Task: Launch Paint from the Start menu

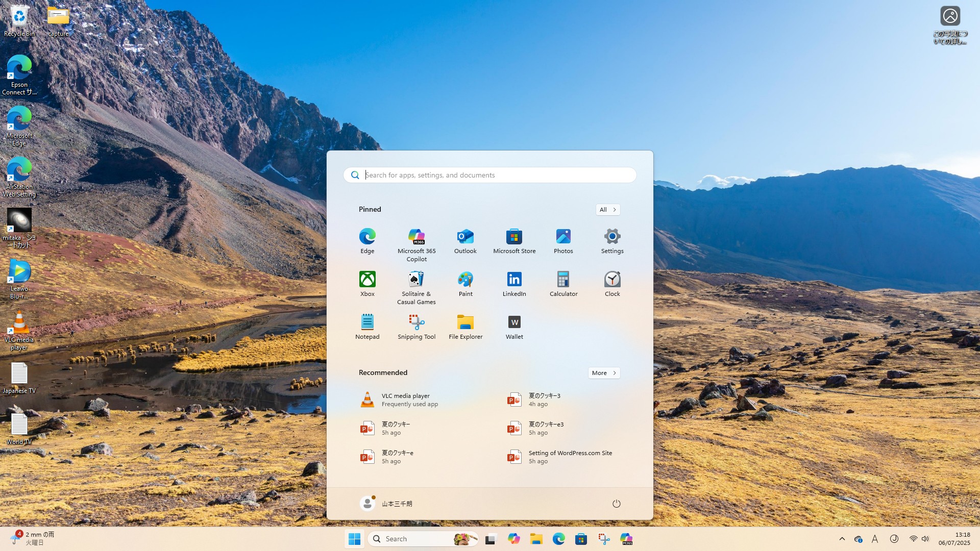Action: (x=465, y=284)
